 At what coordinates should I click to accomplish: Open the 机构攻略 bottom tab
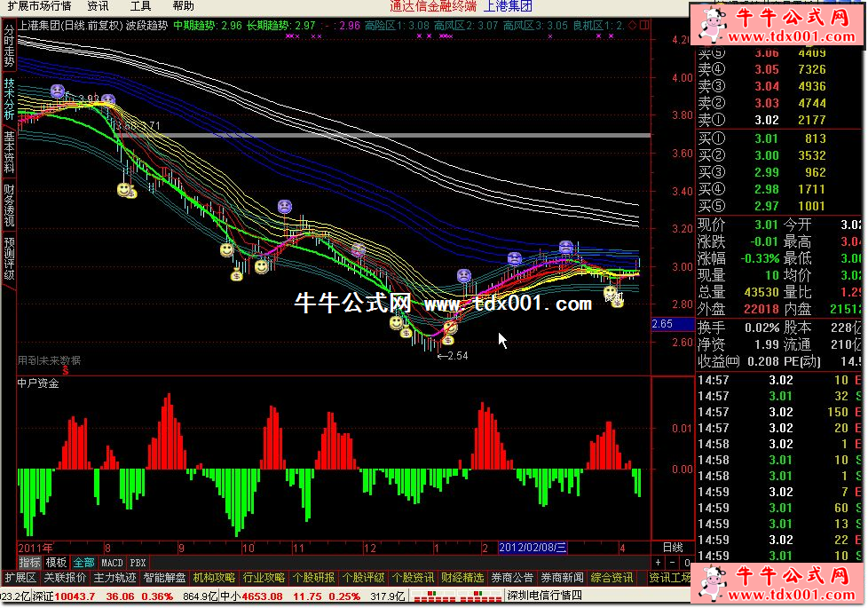click(x=214, y=578)
